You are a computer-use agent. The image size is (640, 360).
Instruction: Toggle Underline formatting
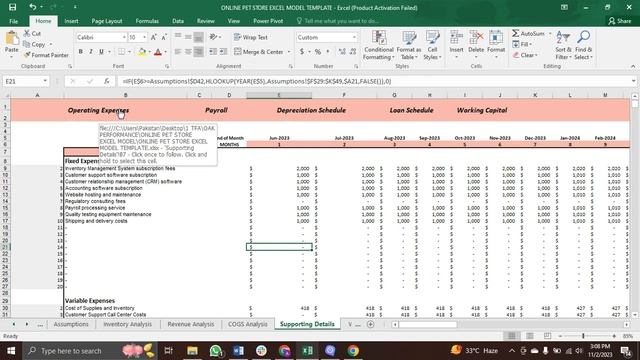pos(101,52)
